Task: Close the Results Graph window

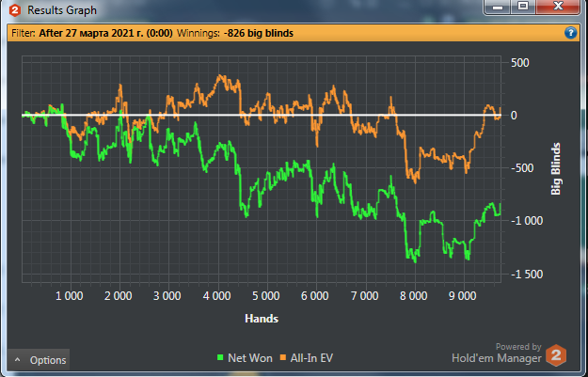Action: click(x=558, y=7)
